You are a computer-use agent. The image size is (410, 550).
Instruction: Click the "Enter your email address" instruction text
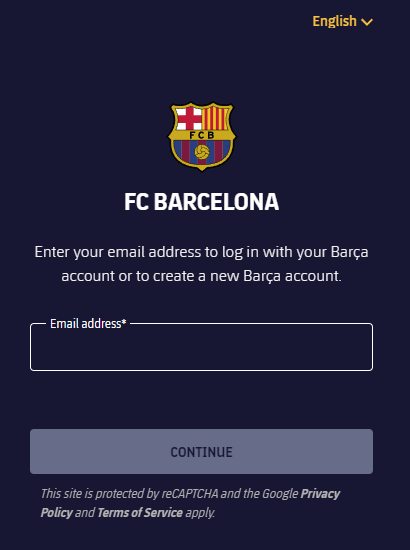pyautogui.click(x=202, y=264)
